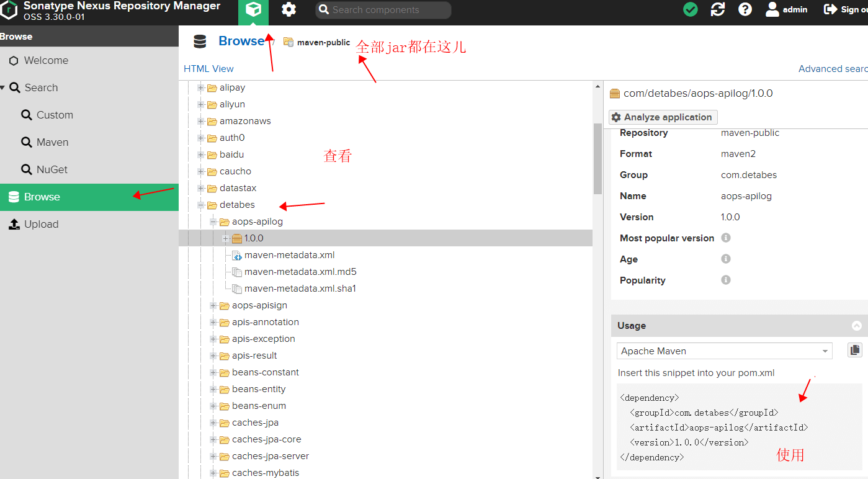Click the artifactId line in snippet
This screenshot has height=479, width=868.
[718, 428]
